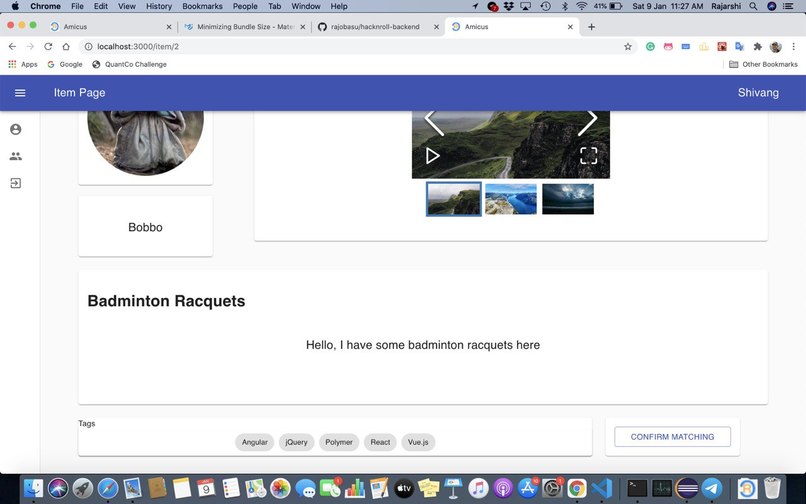Open the Bluetooth status menu
806x504 pixels.
(x=564, y=6)
